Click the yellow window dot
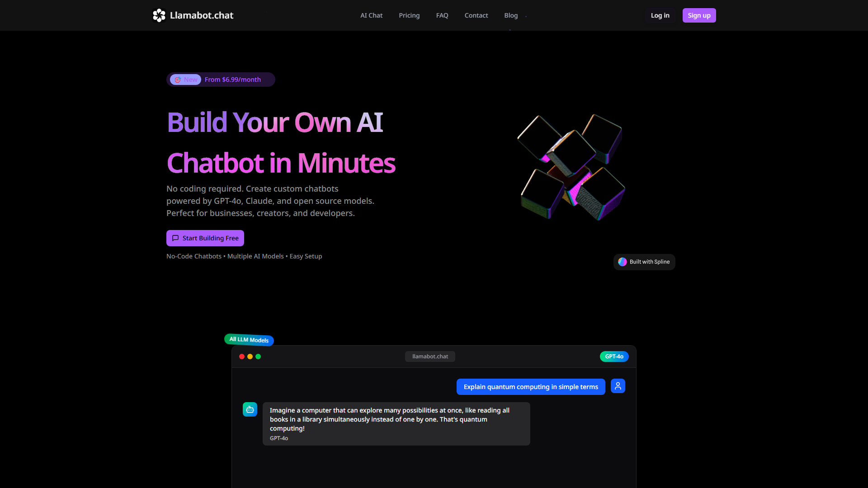868x488 pixels. [x=250, y=357]
